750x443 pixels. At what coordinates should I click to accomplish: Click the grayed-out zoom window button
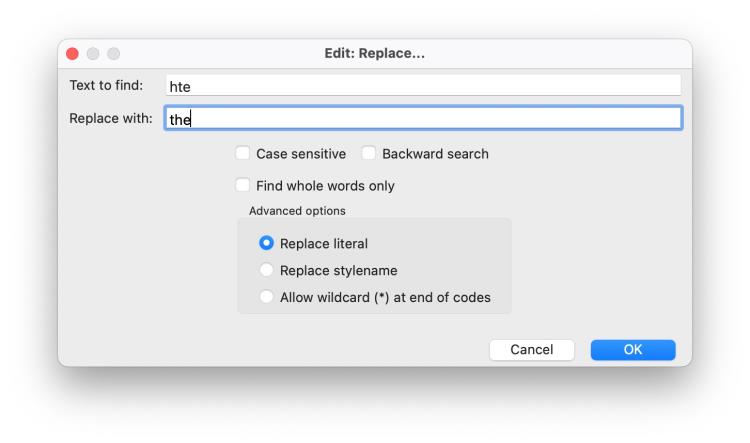point(113,53)
